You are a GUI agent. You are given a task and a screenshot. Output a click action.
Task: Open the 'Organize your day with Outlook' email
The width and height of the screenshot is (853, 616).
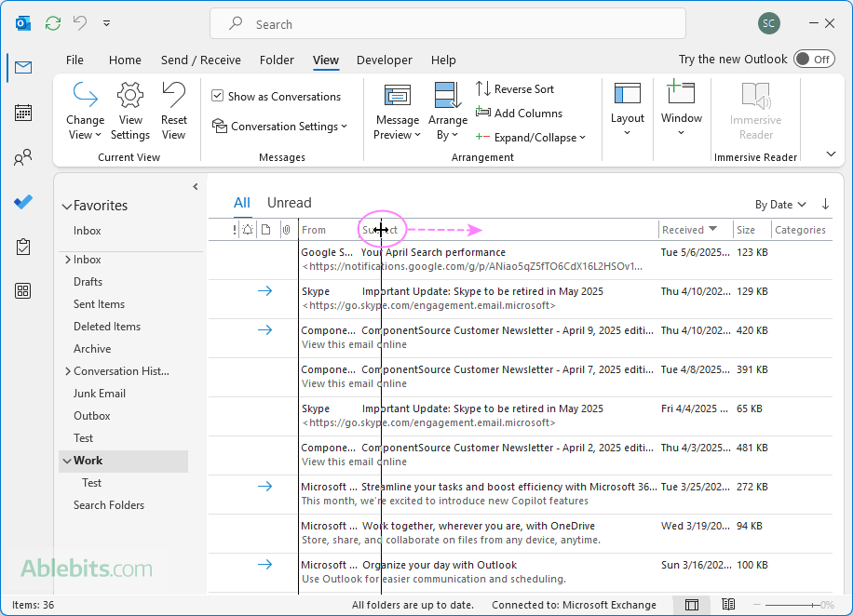521,572
